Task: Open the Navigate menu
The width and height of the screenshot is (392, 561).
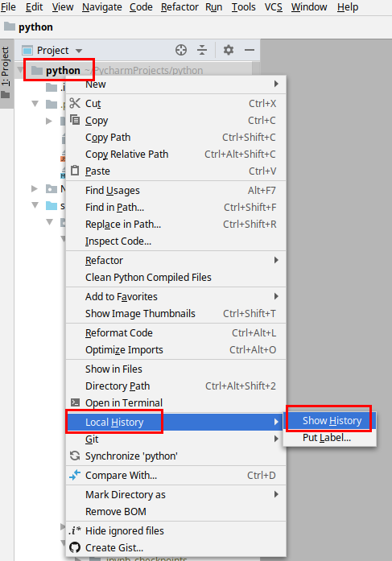Action: [x=102, y=7]
